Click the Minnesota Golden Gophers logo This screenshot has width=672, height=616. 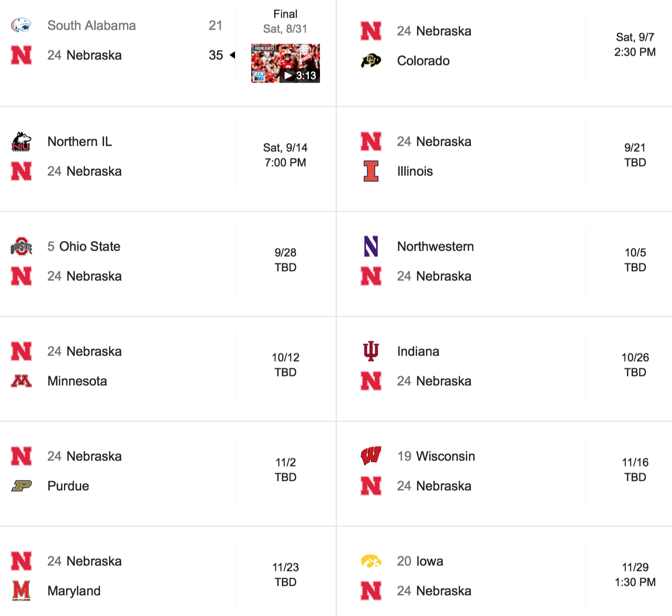coord(21,381)
